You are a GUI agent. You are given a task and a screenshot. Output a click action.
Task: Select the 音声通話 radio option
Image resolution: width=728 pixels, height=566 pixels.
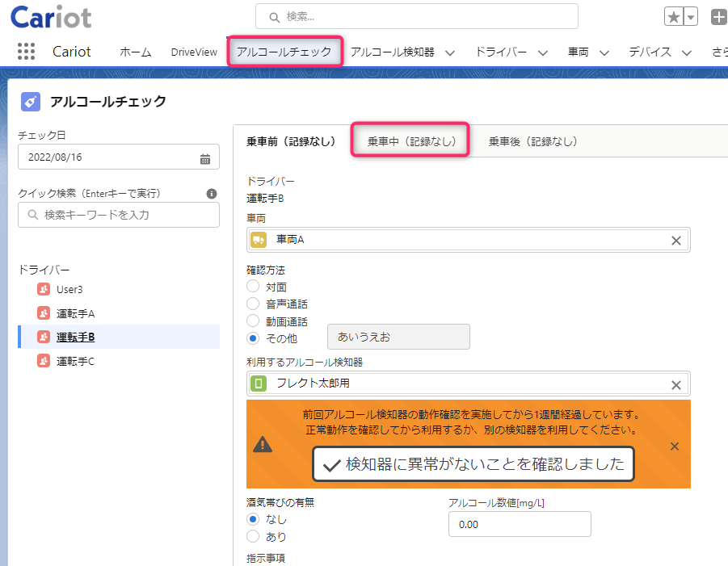253,304
